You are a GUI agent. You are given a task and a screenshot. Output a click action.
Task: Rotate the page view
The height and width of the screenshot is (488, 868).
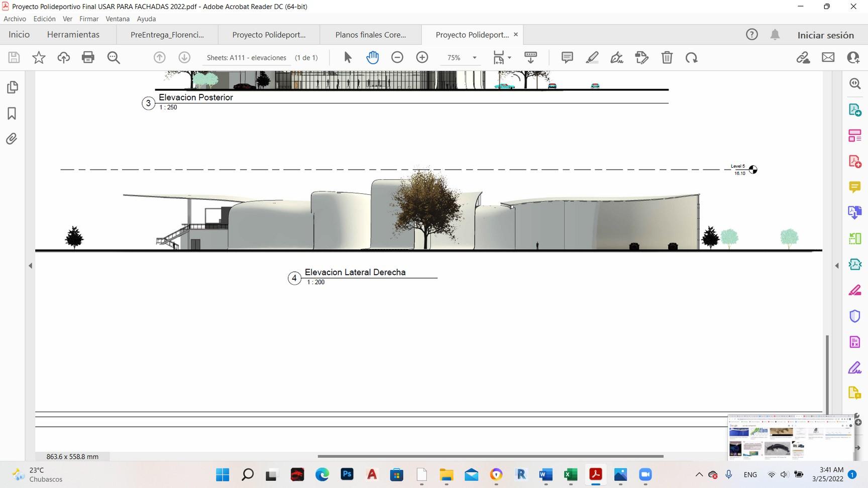[692, 58]
